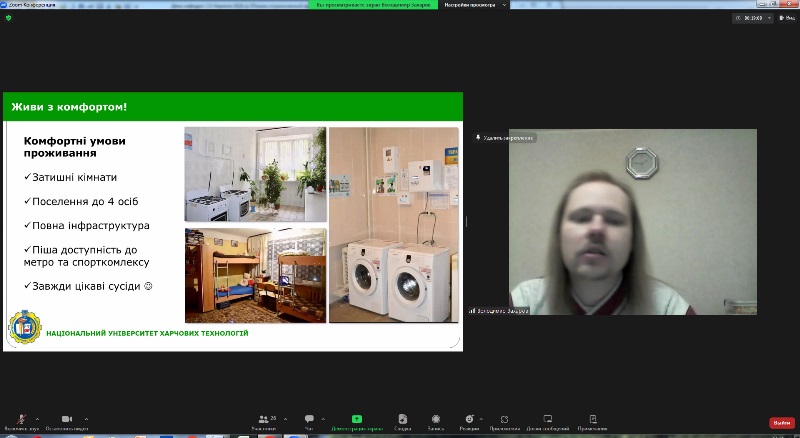Start recording with the Record icon

click(436, 422)
